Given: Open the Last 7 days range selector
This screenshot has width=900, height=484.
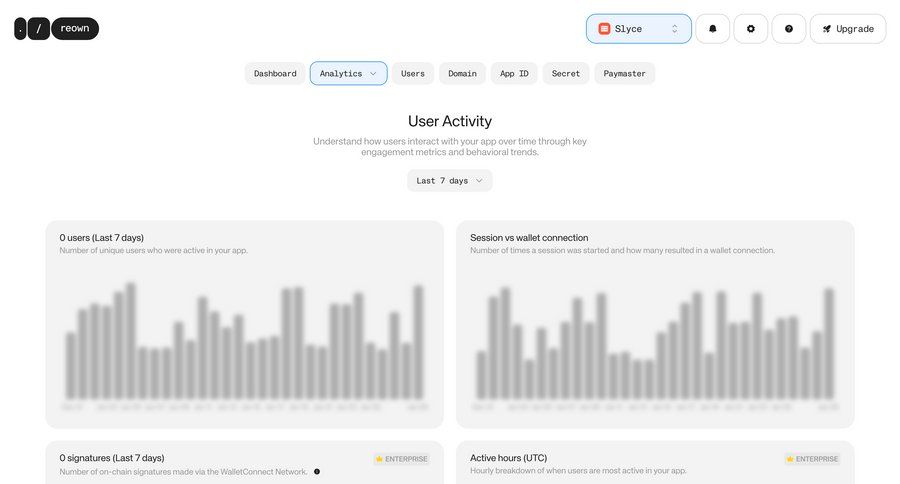Looking at the screenshot, I should coord(449,181).
